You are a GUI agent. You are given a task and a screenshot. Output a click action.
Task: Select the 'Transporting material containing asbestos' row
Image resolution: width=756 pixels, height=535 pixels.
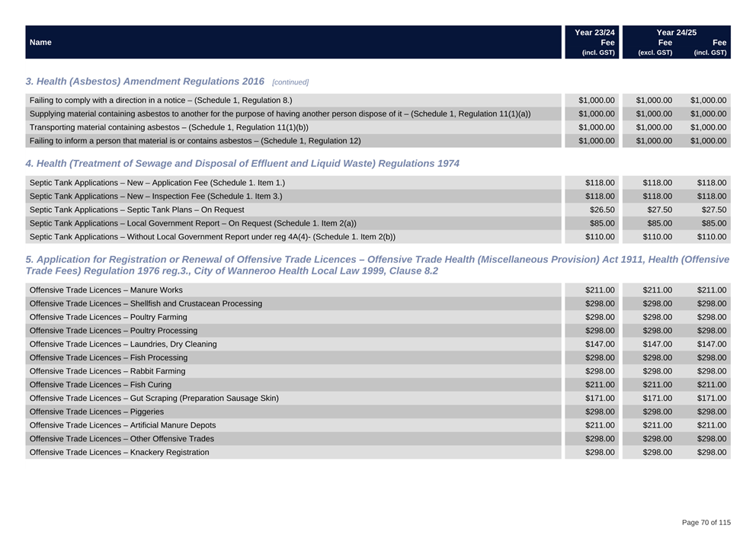pyautogui.click(x=168, y=127)
